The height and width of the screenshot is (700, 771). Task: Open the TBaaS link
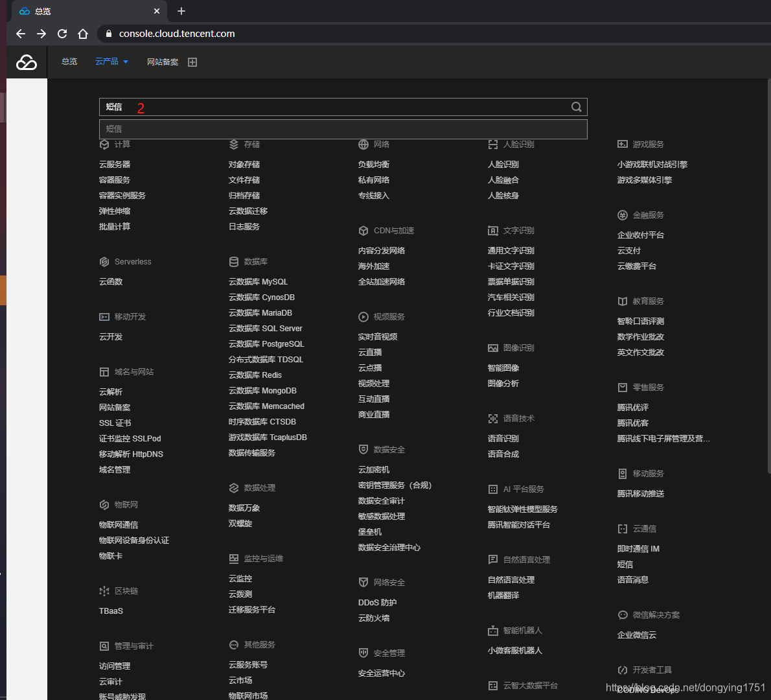pos(111,611)
